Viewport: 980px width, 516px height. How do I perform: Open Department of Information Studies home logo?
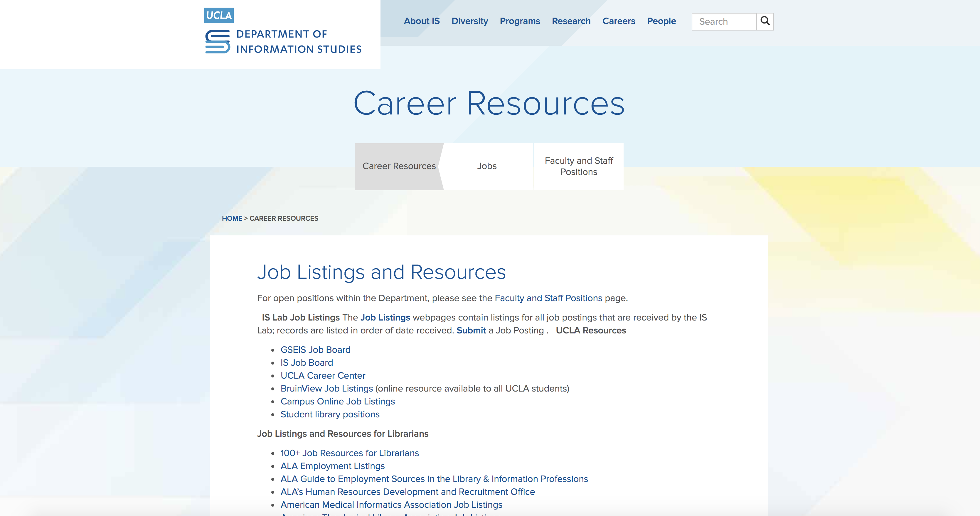click(283, 41)
